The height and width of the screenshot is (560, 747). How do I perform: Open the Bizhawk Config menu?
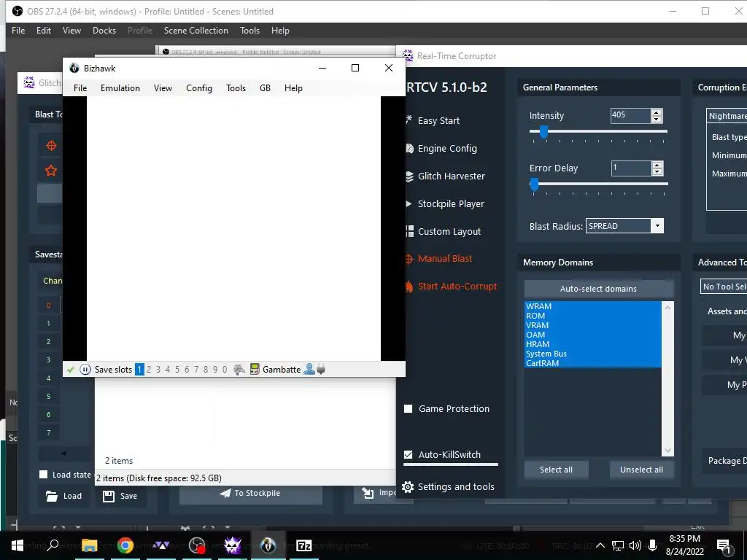tap(198, 88)
